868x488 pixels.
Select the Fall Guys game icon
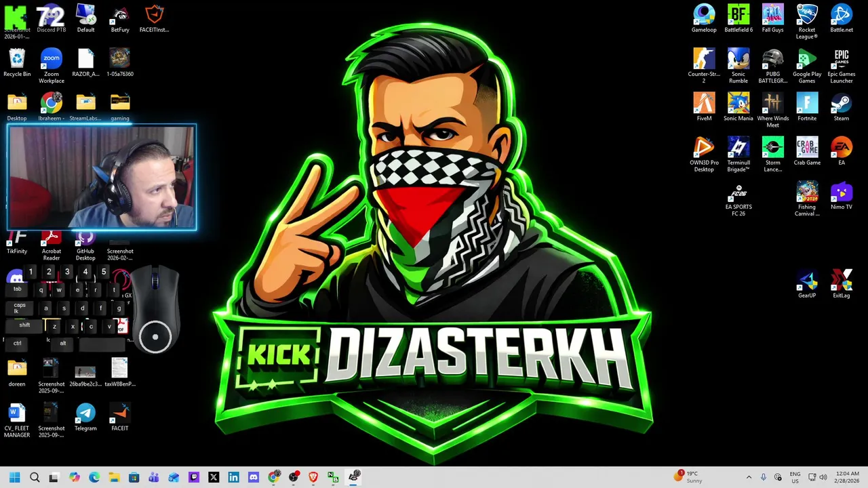[772, 19]
